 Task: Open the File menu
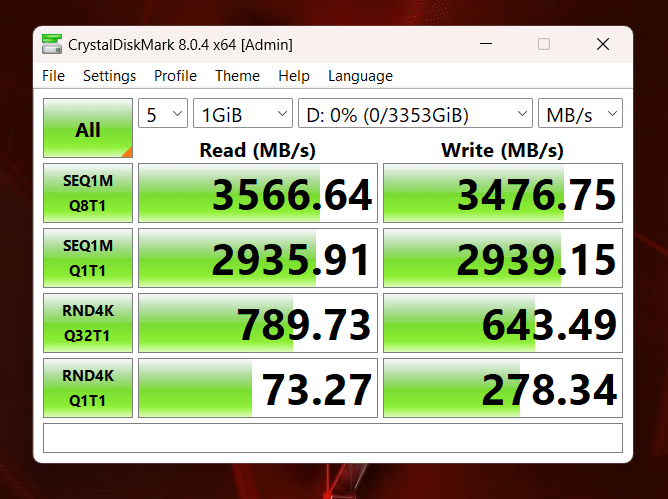coord(53,76)
